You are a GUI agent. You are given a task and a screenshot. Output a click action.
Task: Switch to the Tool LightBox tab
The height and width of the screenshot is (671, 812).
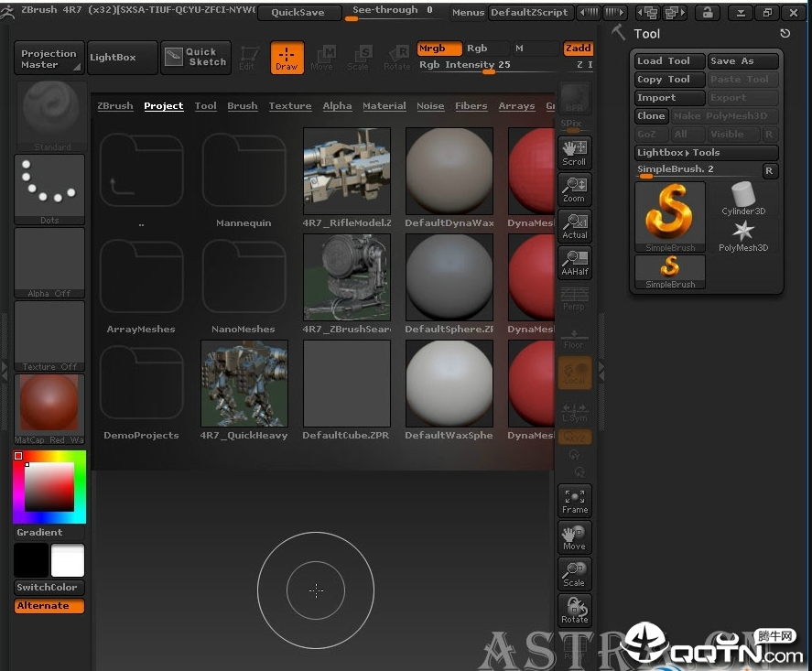pyautogui.click(x=206, y=105)
